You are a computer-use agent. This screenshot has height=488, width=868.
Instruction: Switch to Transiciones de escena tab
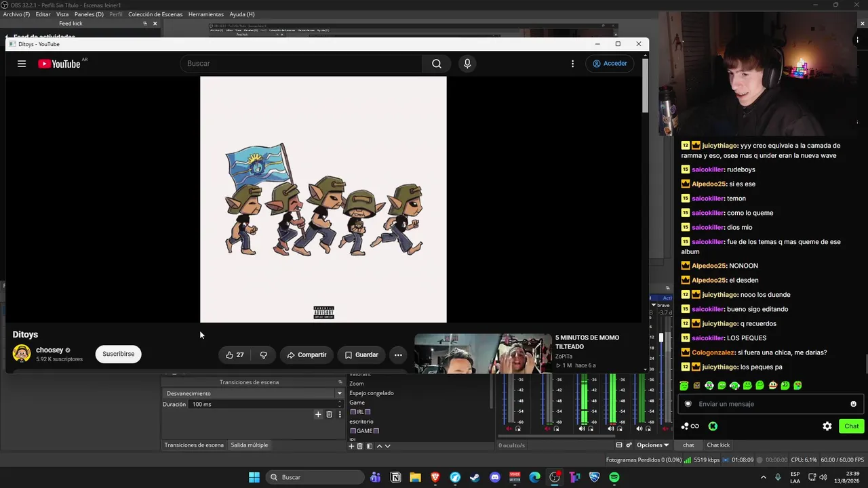pos(194,445)
